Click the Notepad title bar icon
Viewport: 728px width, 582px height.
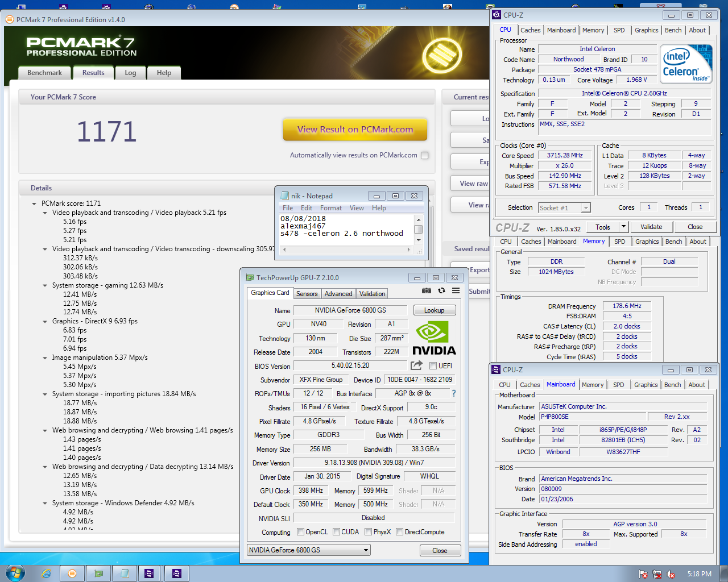pyautogui.click(x=284, y=196)
